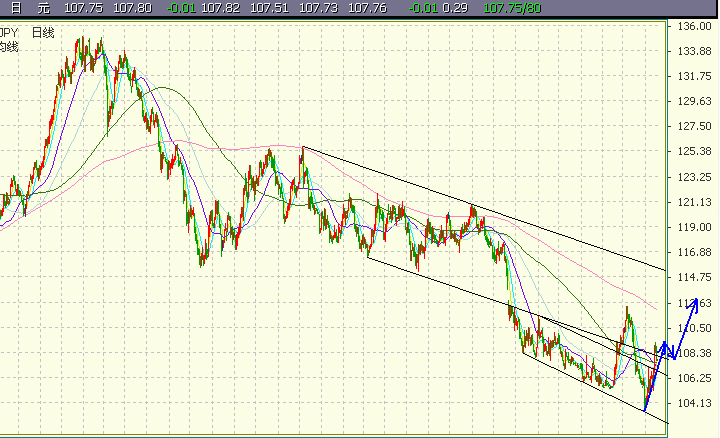The height and width of the screenshot is (438, 720).
Task: Click the 日元 currency name in header
Action: [x=30, y=8]
